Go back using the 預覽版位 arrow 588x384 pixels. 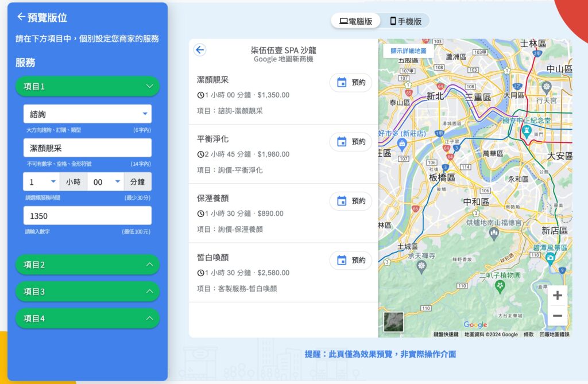[21, 17]
